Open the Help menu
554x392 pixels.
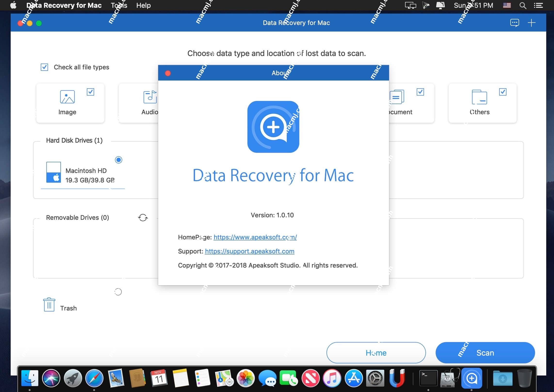click(144, 5)
